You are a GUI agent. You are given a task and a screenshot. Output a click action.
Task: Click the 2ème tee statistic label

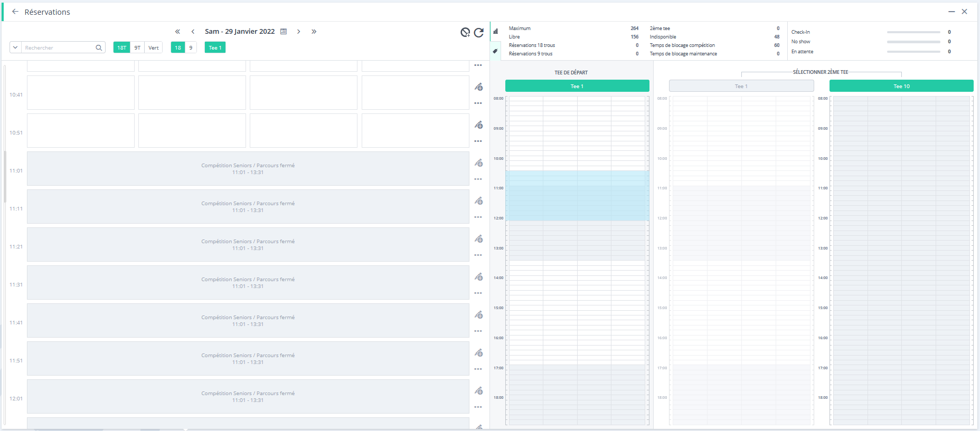[x=659, y=28]
